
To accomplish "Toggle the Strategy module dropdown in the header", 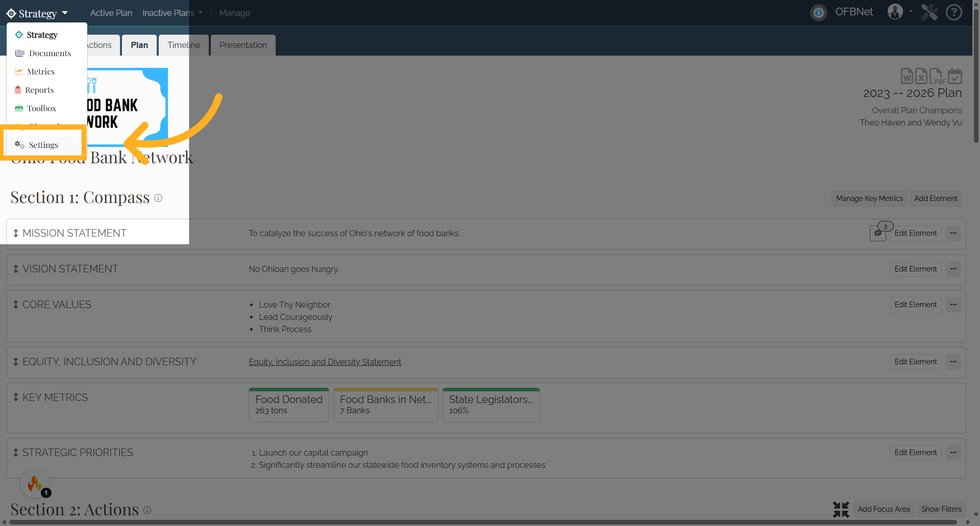I will click(37, 13).
